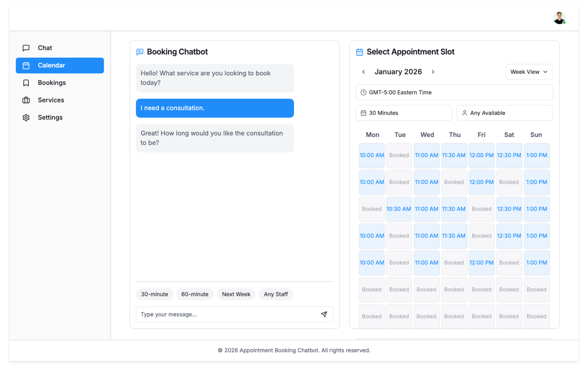Choose the 30-minute quick reply
588x382 pixels.
tap(154, 294)
